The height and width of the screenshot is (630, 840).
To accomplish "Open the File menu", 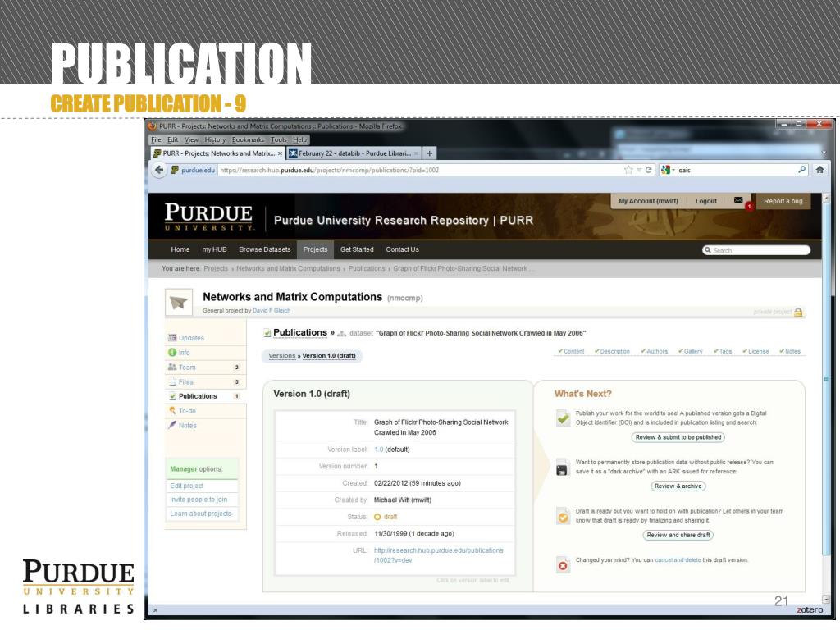I will point(156,139).
